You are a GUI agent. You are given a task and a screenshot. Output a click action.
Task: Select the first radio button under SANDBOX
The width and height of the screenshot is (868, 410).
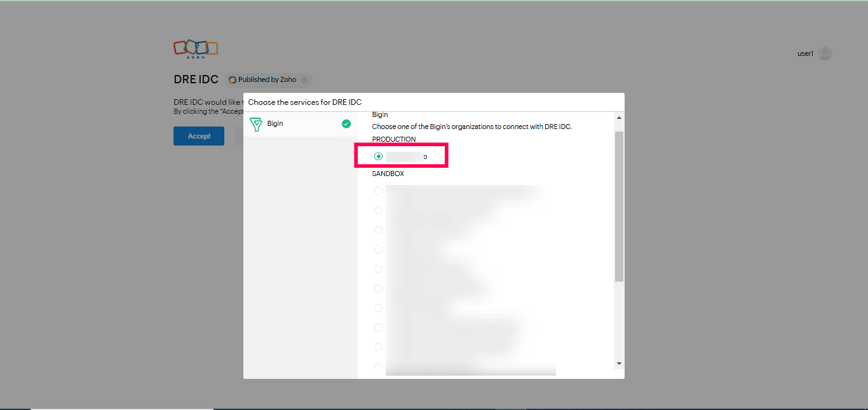[379, 191]
